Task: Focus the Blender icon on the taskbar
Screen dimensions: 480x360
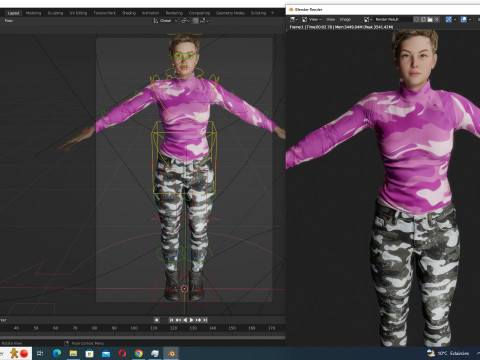Action: click(x=171, y=353)
